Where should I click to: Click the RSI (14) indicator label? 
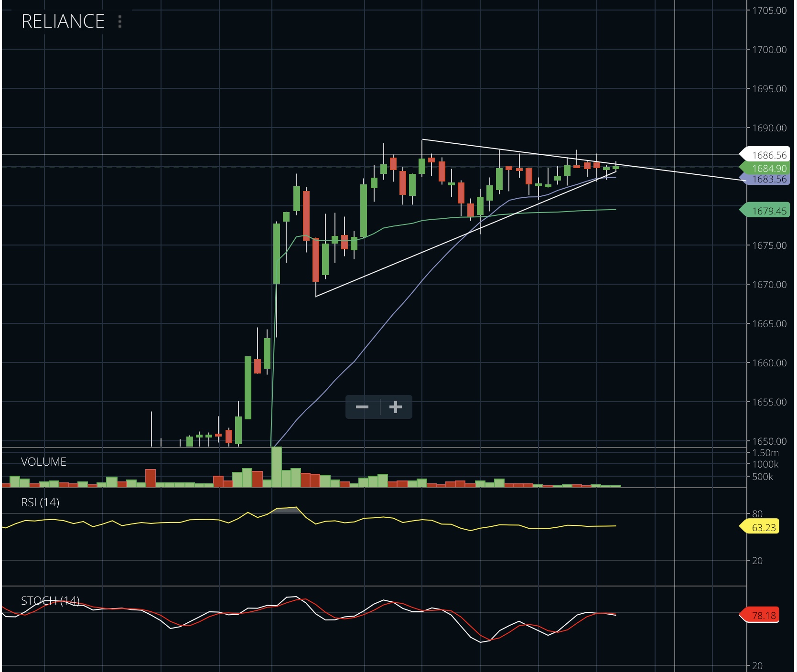point(40,502)
